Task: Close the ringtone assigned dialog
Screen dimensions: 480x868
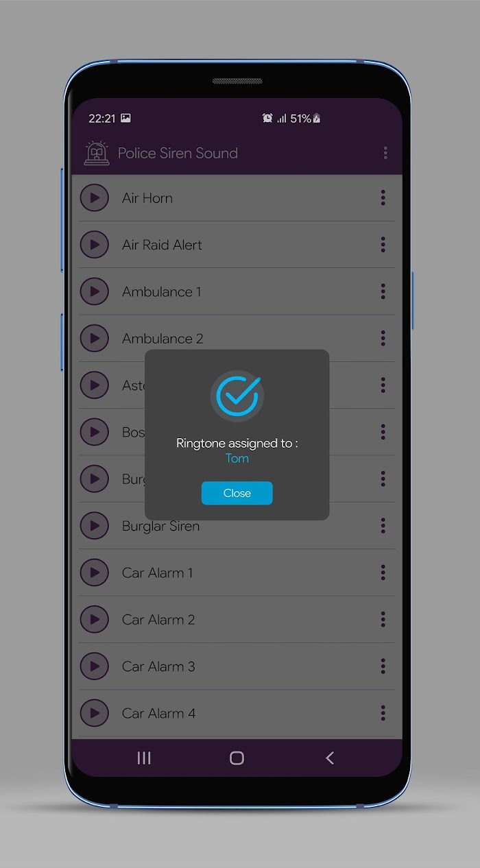Action: point(237,493)
